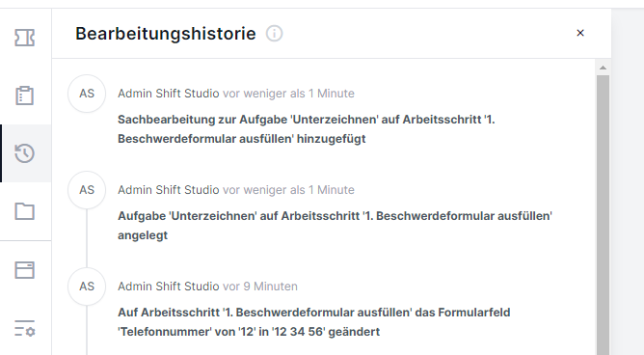Screen dimensions: 644x355
Task: Click Admin Shift Studio in 9 Minuten entry
Action: point(169,287)
